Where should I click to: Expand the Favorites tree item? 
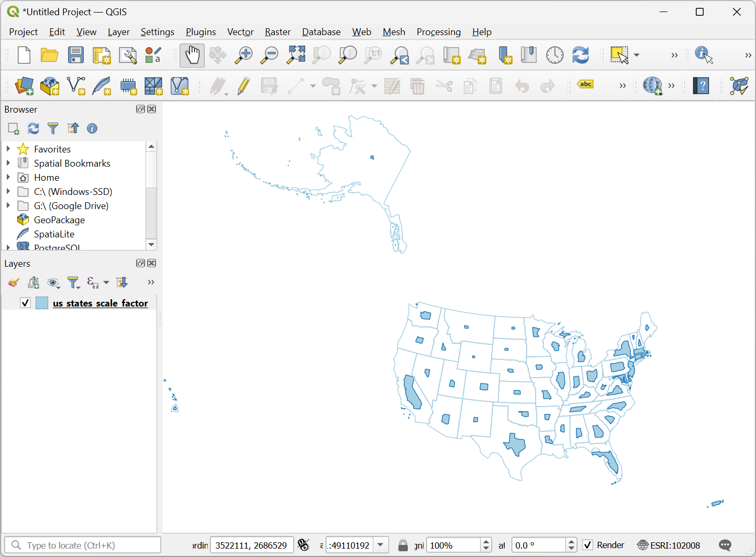8,149
